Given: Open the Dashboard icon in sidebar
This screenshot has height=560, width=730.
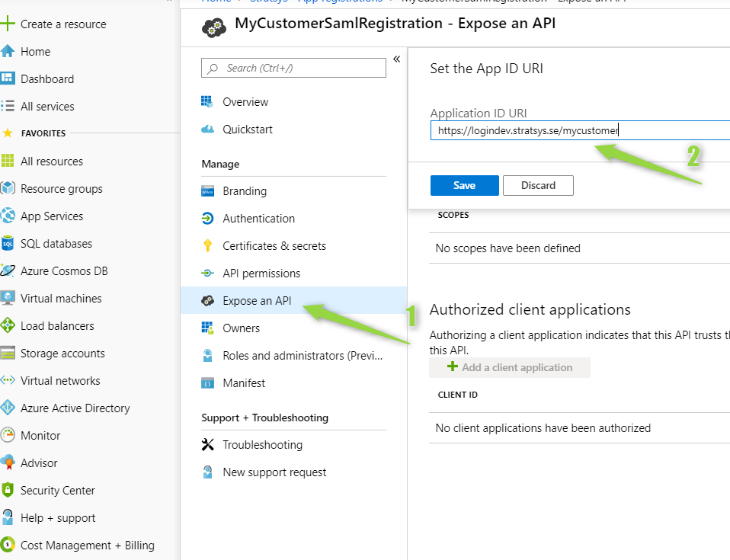Looking at the screenshot, I should point(8,78).
